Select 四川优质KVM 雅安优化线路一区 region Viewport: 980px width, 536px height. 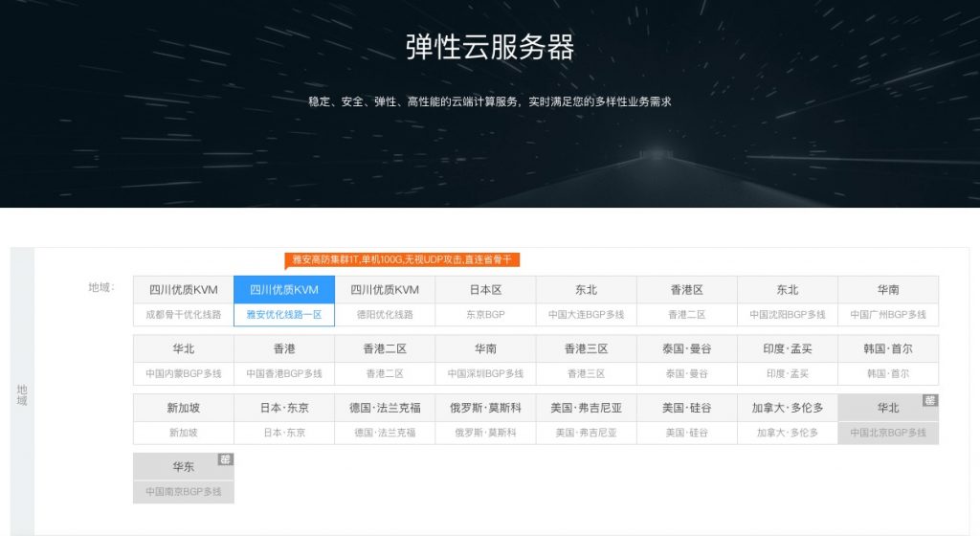[284, 301]
